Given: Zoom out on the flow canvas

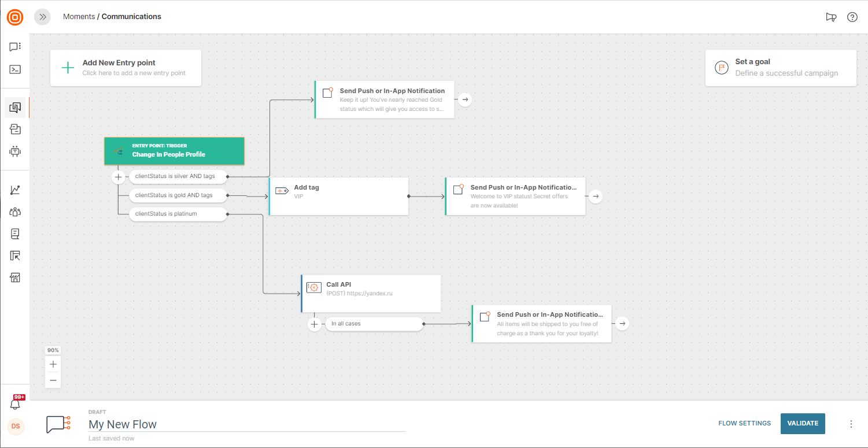Looking at the screenshot, I should tap(53, 380).
